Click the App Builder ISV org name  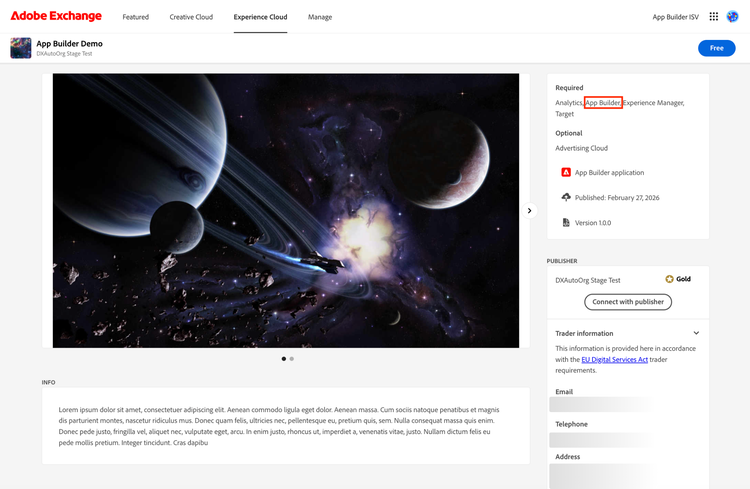coord(675,17)
